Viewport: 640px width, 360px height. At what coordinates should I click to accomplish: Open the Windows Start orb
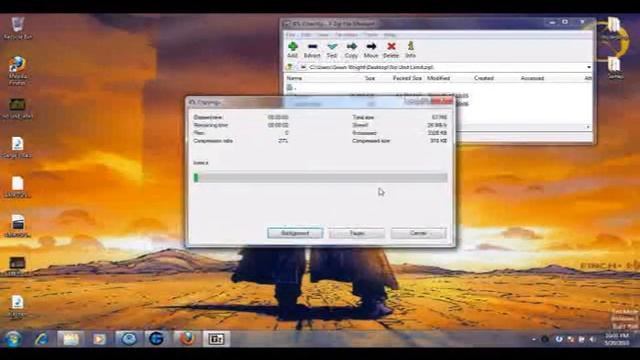click(x=13, y=339)
